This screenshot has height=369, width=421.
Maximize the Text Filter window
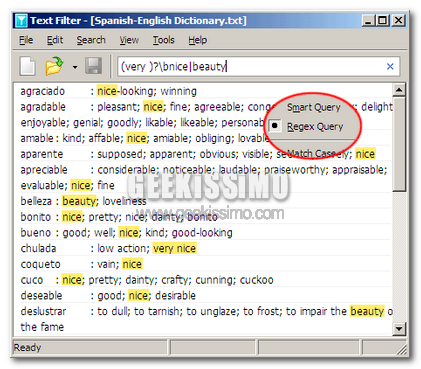tap(383, 21)
